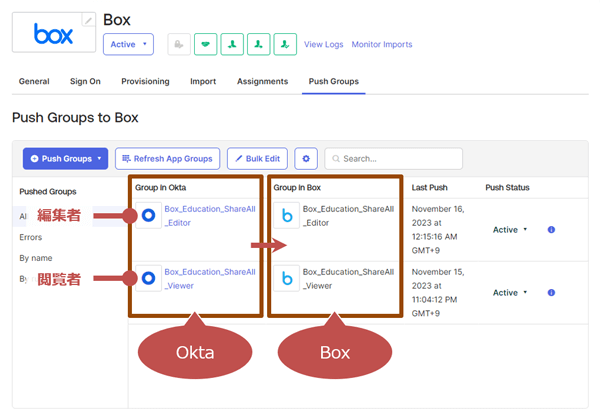Open the blue Push Groups dropdown button
Viewport: 600px width, 420px height.
(x=65, y=159)
